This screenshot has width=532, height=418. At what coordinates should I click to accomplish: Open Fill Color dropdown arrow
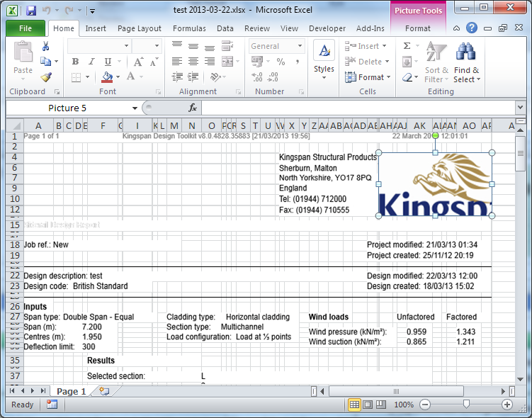pyautogui.click(x=118, y=77)
